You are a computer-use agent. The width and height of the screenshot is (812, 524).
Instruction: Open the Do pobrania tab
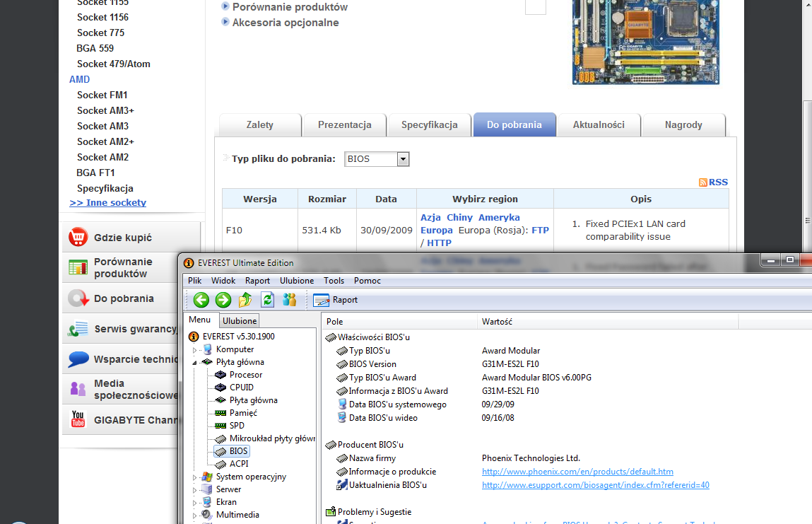[x=514, y=125]
